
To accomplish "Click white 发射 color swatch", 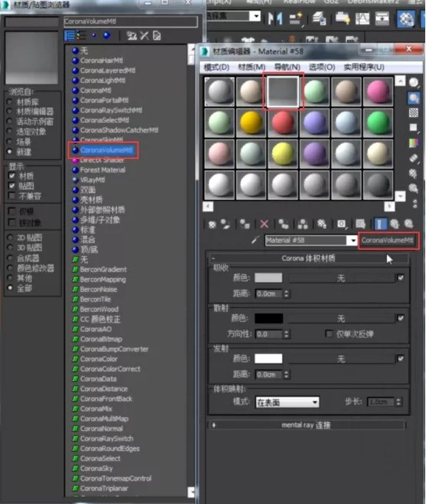I will click(x=268, y=359).
